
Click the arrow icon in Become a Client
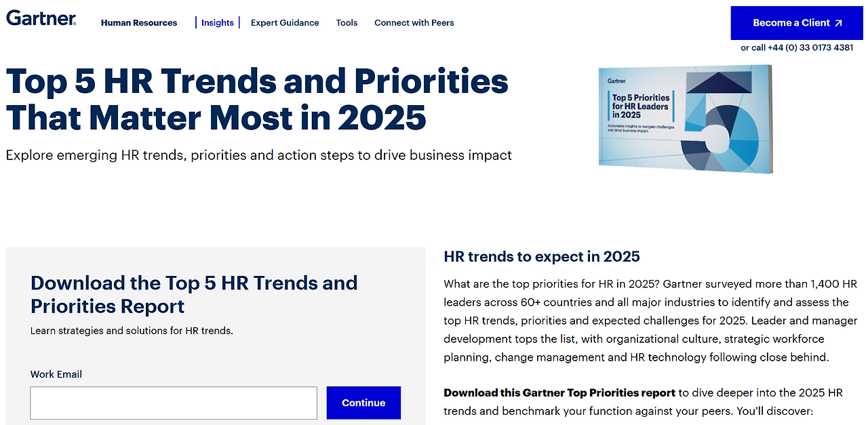pos(838,23)
